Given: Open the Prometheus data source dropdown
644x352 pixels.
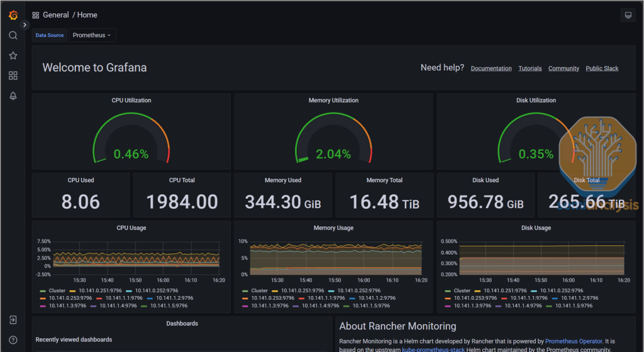Looking at the screenshot, I should tap(92, 35).
